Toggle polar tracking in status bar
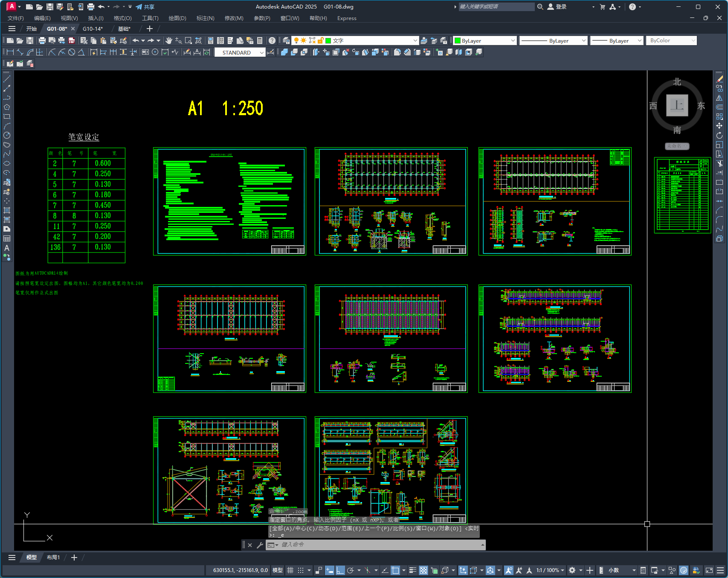 351,570
